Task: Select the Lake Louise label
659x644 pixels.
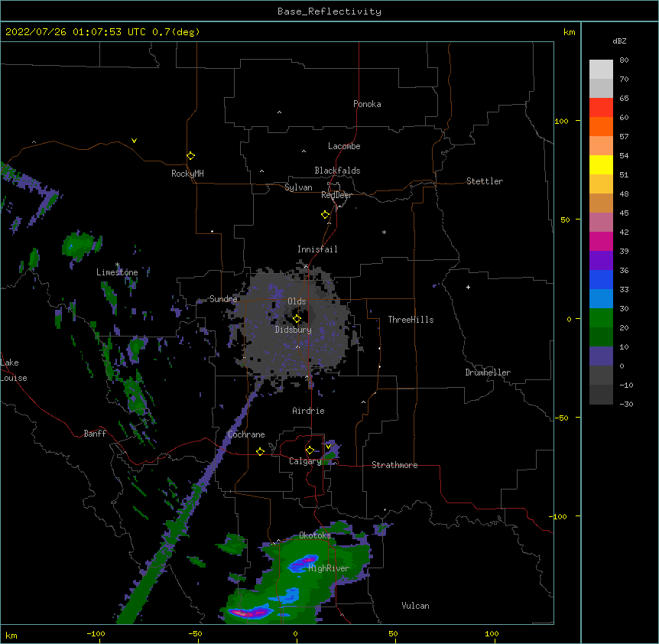Action: (14, 370)
